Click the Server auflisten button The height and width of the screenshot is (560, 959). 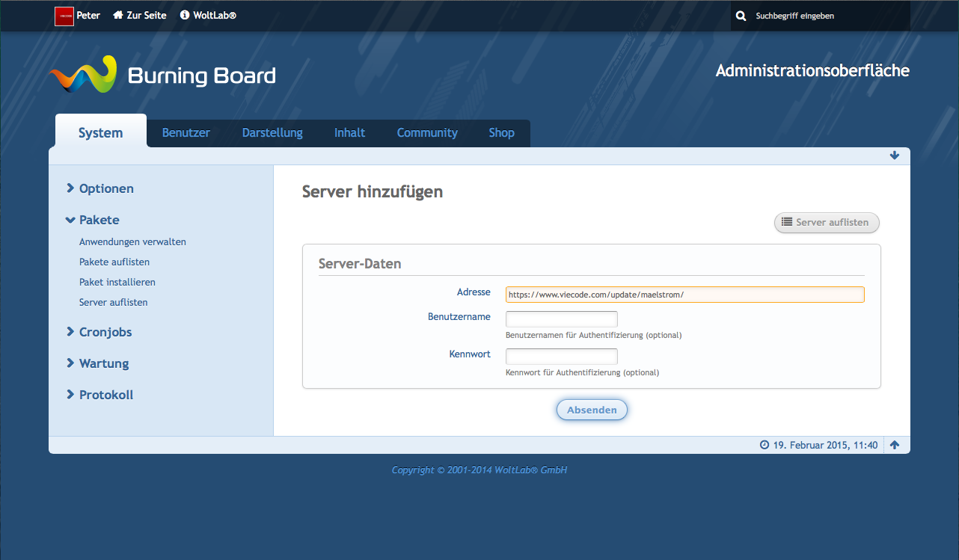tap(826, 223)
